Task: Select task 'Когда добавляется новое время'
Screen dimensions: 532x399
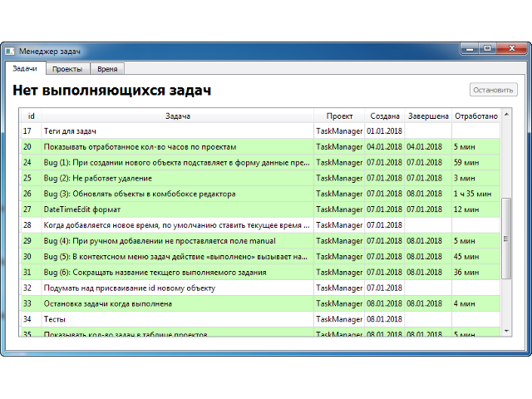Action: pos(176,225)
